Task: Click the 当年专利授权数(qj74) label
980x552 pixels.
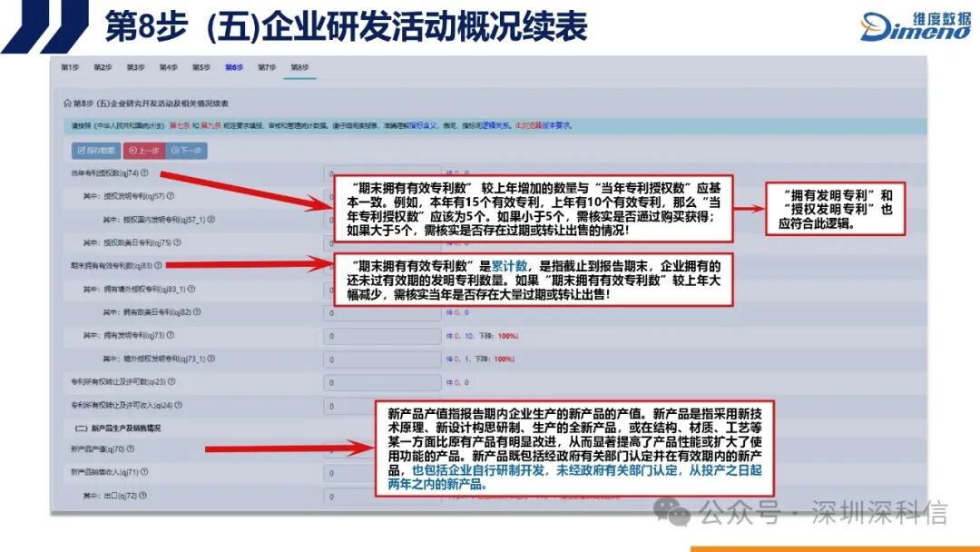Action: click(104, 173)
